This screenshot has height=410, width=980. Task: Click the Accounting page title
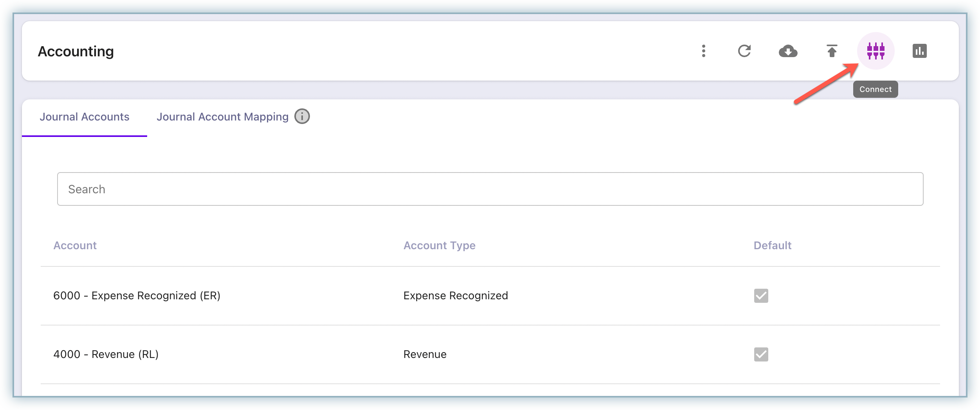pos(76,51)
